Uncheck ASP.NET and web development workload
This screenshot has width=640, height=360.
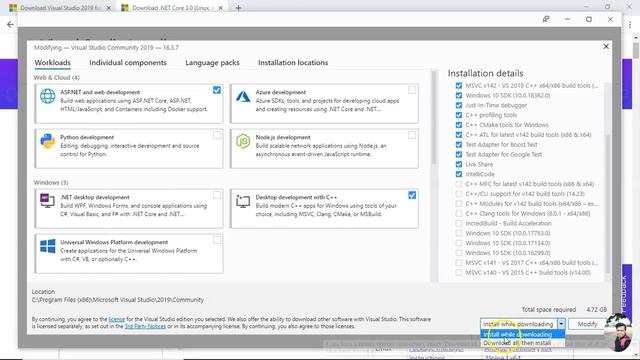[x=217, y=90]
